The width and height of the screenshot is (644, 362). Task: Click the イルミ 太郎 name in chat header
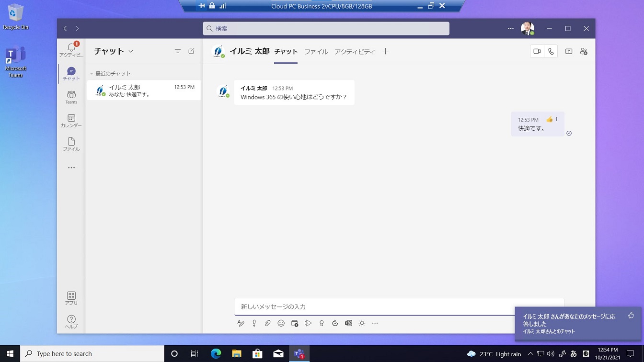250,51
